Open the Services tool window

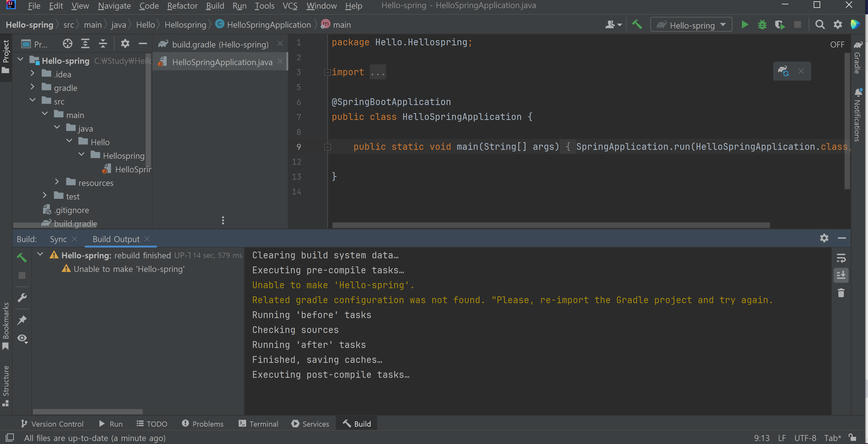point(310,424)
